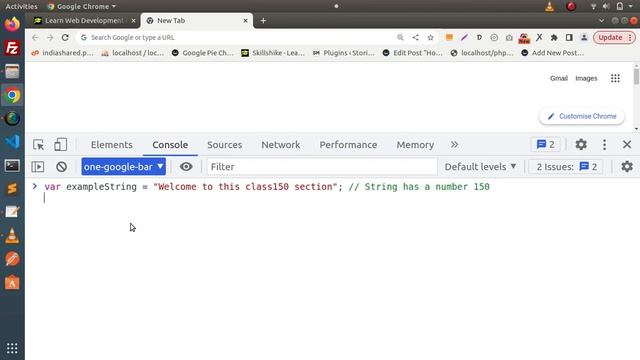Viewport: 640px width, 360px height.
Task: Select JavaScript context one-google-bar dropdown
Action: (x=123, y=167)
